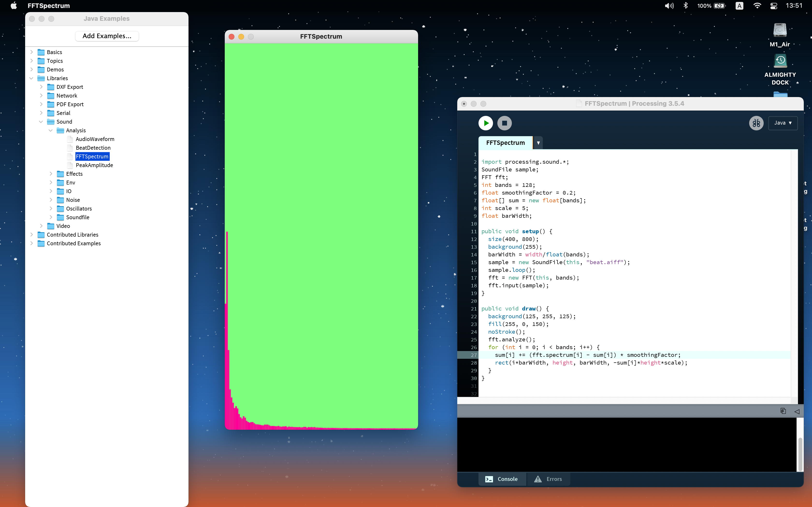812x507 pixels.
Task: Expand the Effects folder
Action: (x=51, y=174)
